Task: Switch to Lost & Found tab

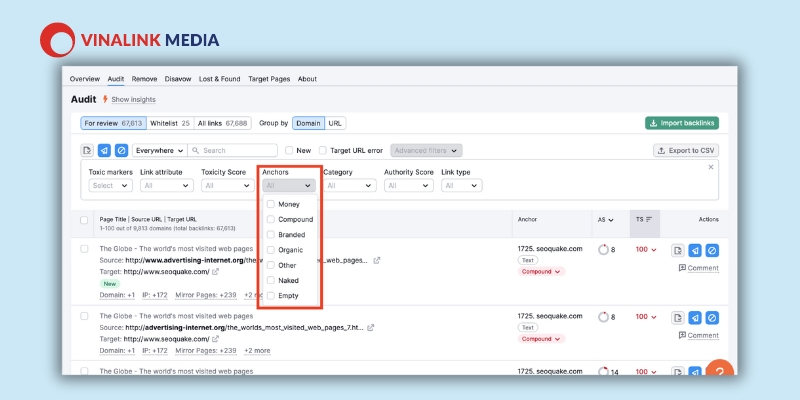Action: 219,79
